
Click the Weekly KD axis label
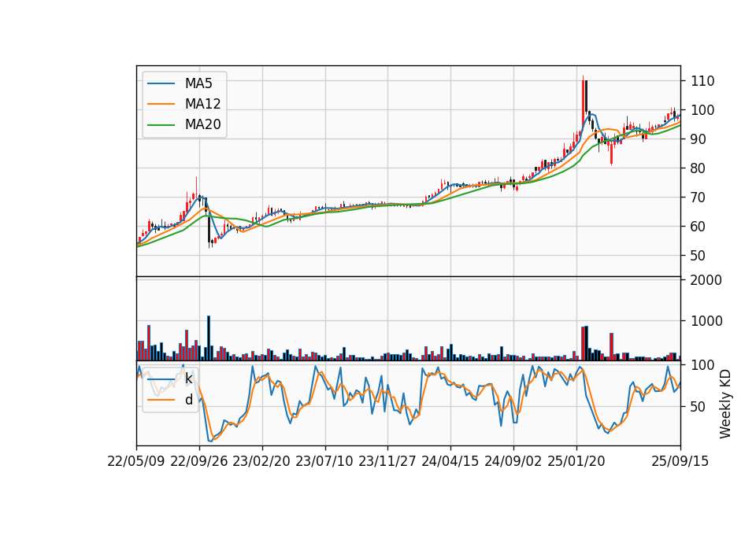click(x=725, y=404)
